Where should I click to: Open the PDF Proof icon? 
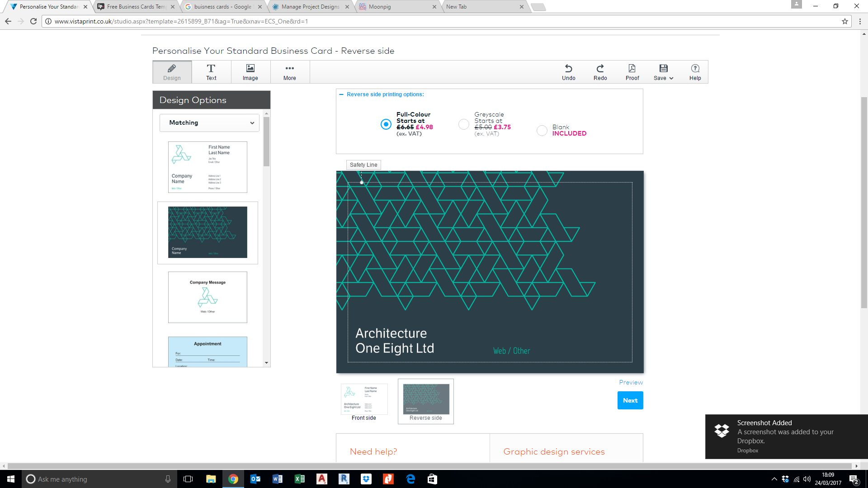[632, 69]
